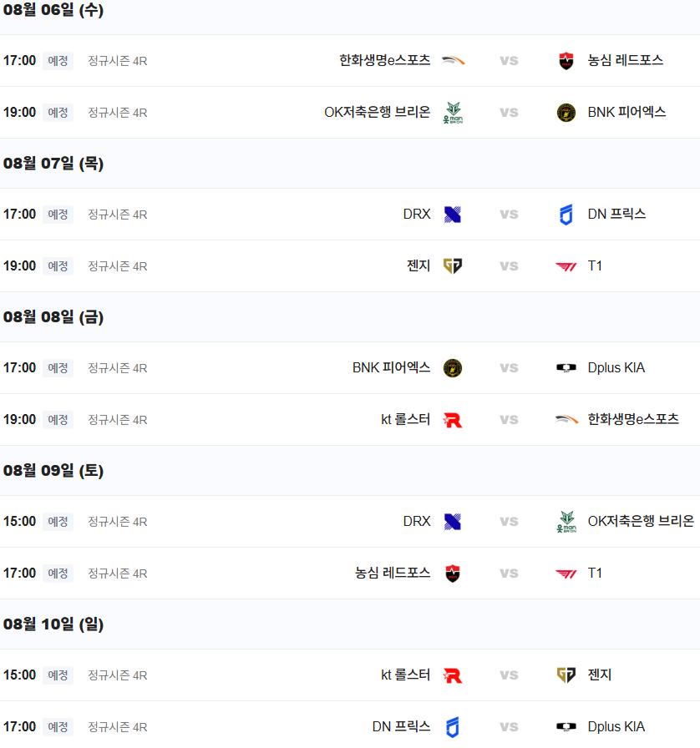This screenshot has width=700, height=748.
Task: Click vs between 젠지 and T1
Action: click(x=509, y=266)
